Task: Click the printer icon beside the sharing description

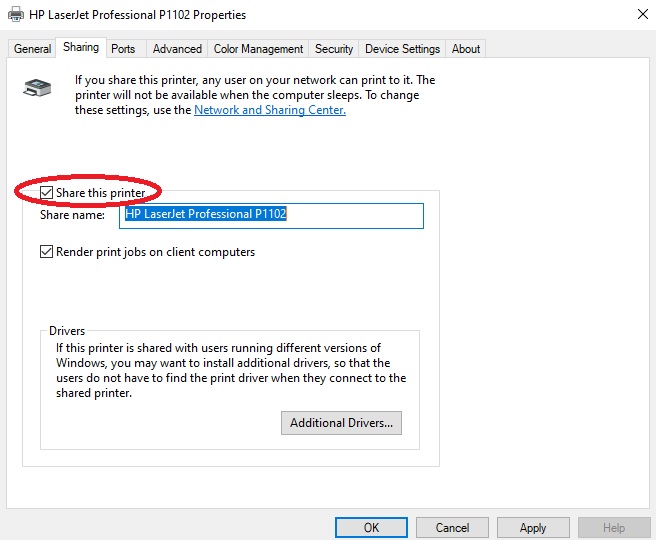Action: (x=35, y=87)
